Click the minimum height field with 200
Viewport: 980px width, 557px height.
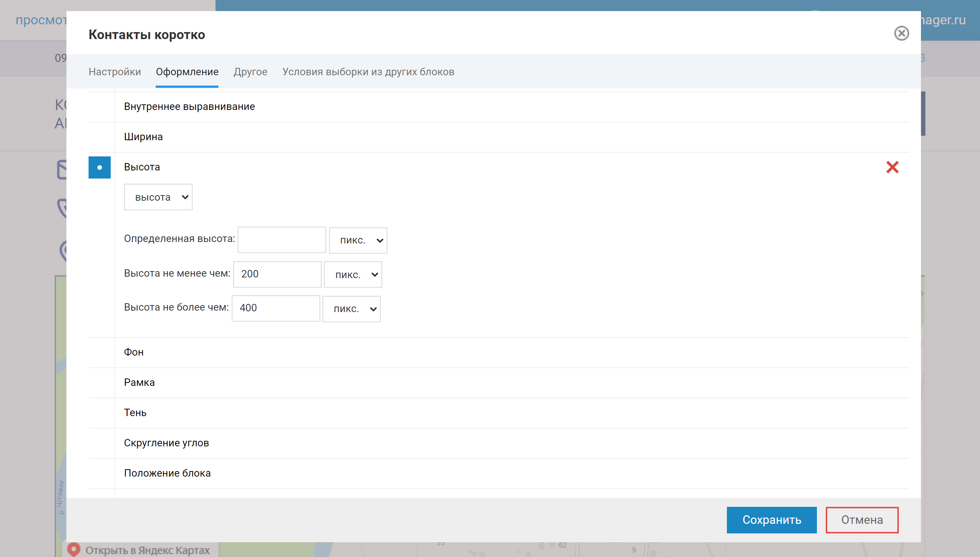pyautogui.click(x=277, y=274)
